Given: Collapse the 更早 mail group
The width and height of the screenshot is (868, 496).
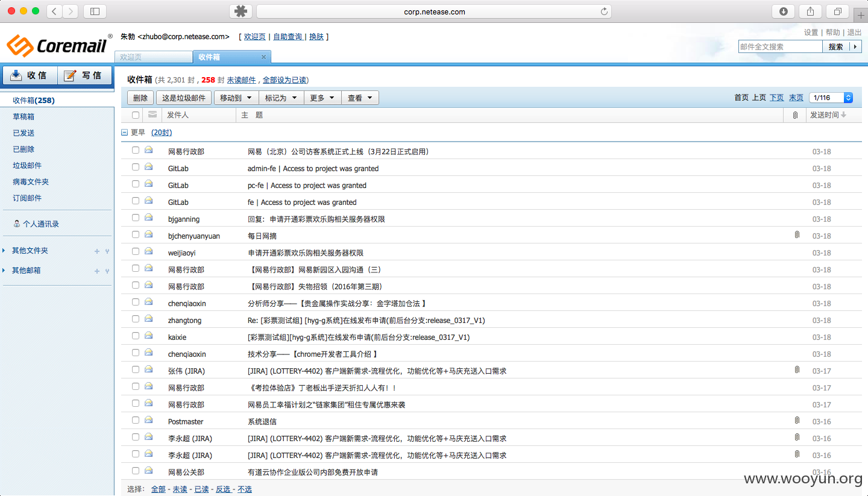Looking at the screenshot, I should (124, 133).
